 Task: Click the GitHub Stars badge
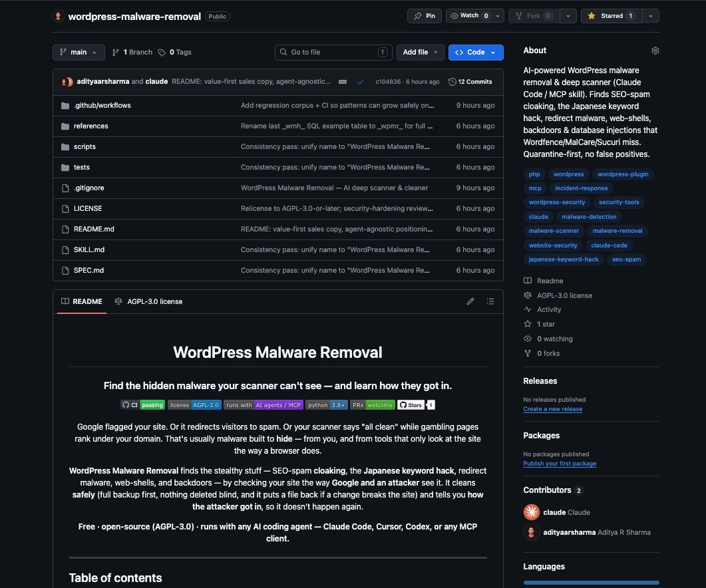coord(416,405)
